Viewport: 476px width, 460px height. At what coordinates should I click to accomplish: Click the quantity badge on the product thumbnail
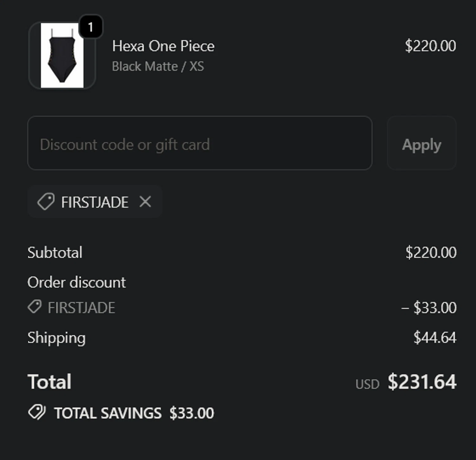[91, 27]
